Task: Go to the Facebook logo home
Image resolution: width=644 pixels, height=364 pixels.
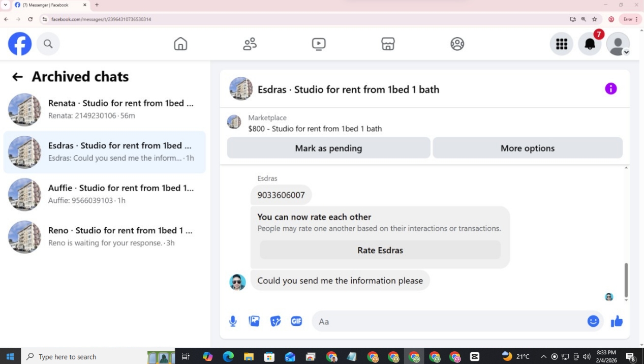Action: 20,44
